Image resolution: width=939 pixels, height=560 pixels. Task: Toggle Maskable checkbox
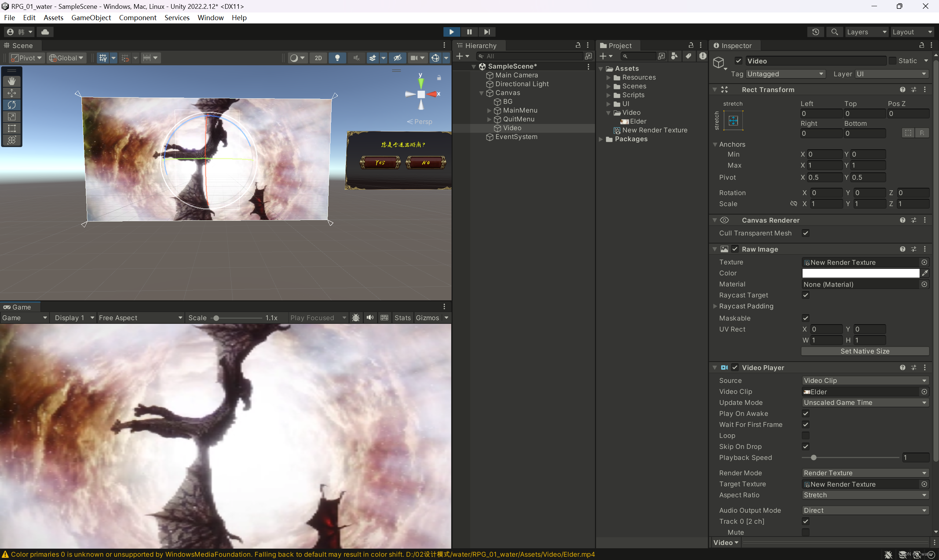805,318
